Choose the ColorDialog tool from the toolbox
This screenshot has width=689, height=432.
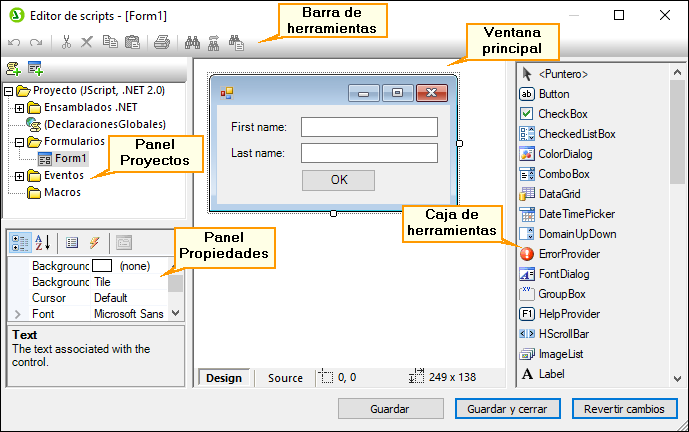click(564, 154)
